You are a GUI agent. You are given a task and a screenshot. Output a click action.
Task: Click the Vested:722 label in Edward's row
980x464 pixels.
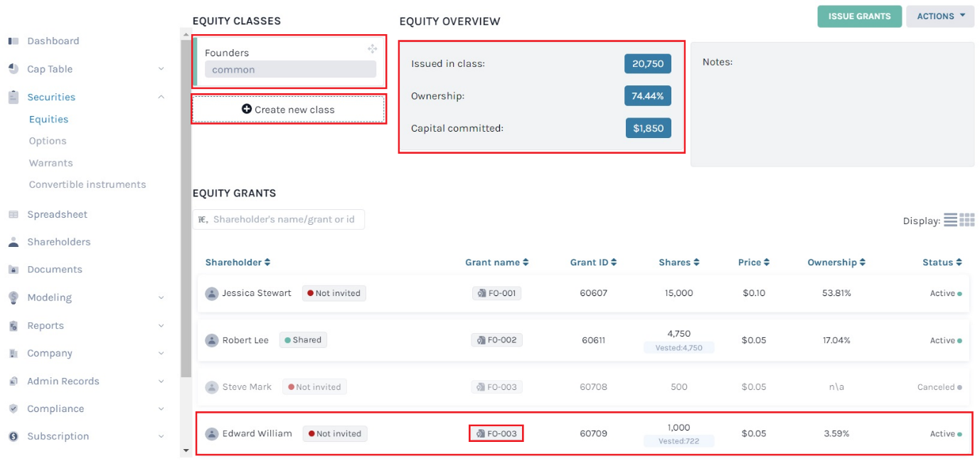[679, 441]
